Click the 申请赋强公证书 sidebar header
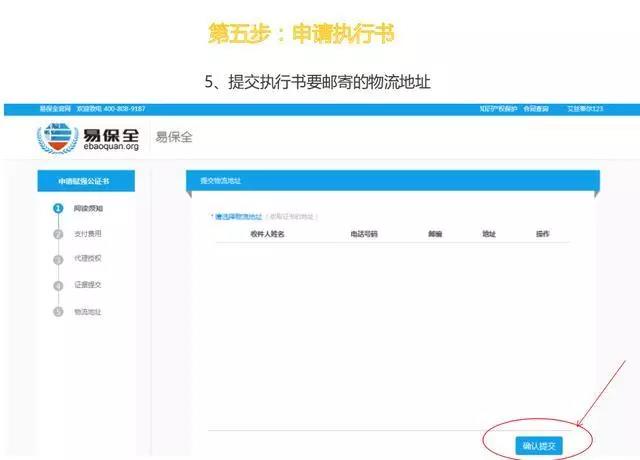This screenshot has width=640, height=460. point(86,181)
